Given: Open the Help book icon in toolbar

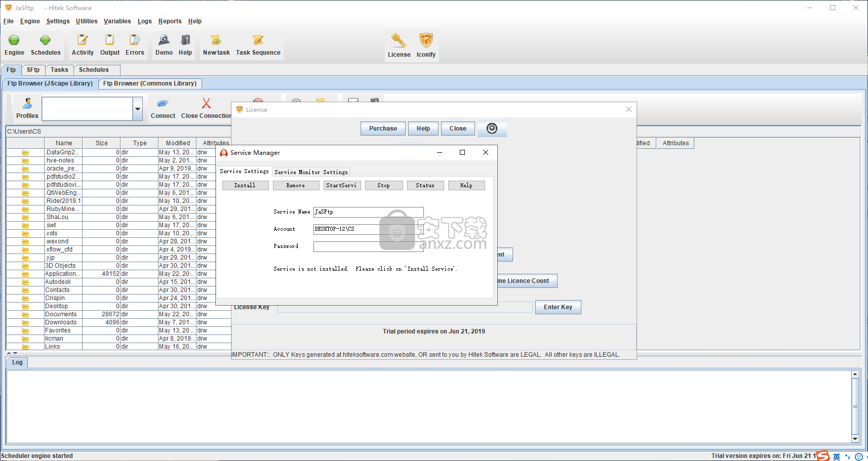Looking at the screenshot, I should coord(185,45).
